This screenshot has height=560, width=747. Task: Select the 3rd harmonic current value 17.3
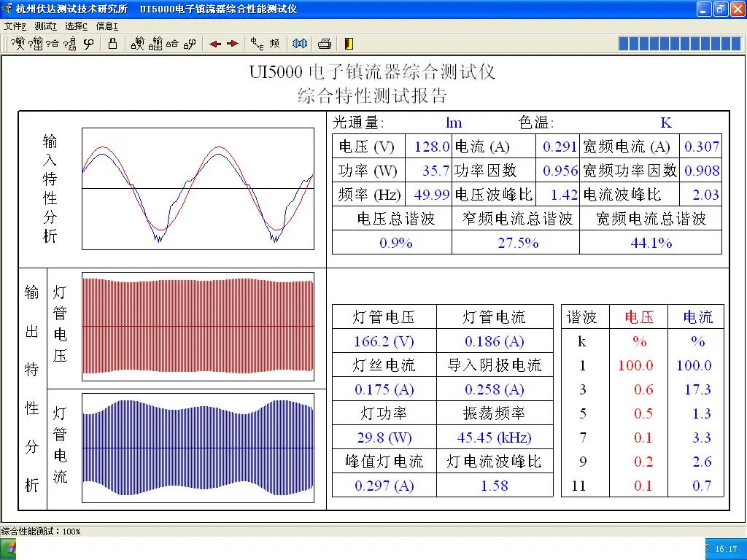[x=698, y=389]
